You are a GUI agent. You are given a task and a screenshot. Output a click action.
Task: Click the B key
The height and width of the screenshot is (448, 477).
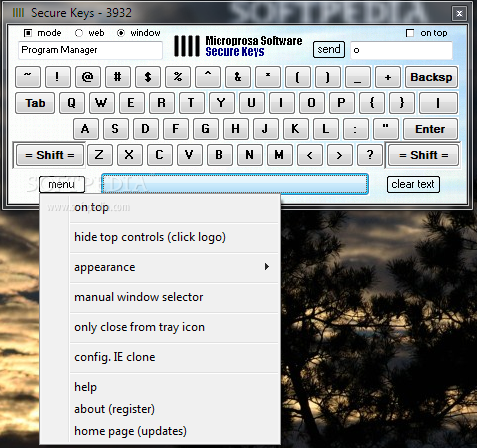click(220, 155)
